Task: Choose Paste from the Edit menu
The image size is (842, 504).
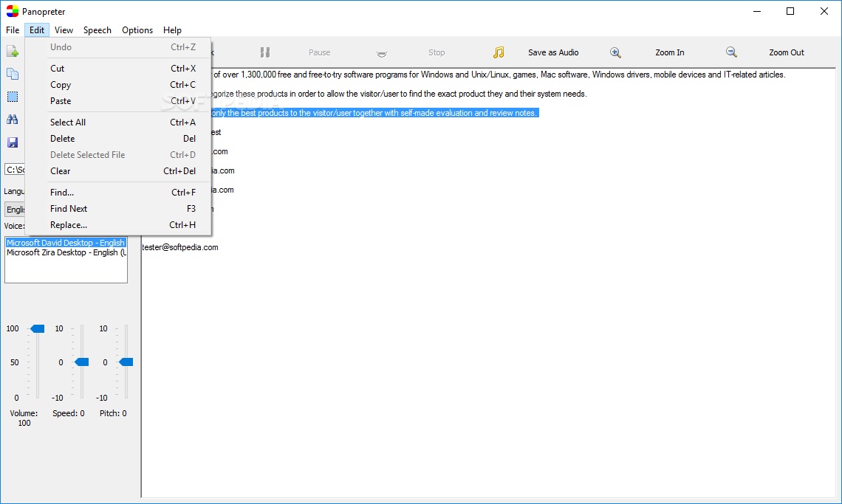Action: [x=118, y=101]
